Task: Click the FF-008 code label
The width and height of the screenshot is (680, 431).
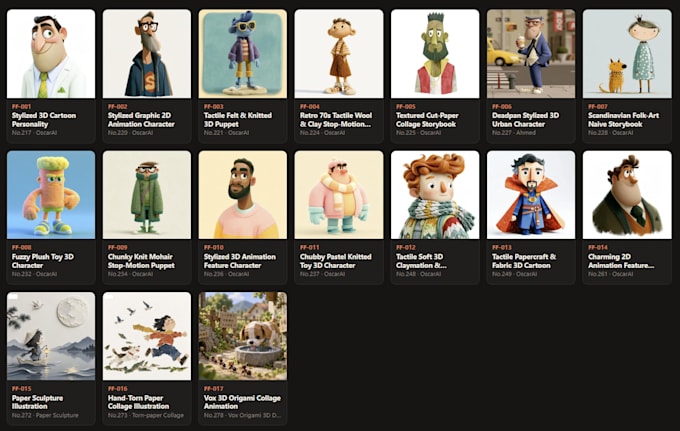Action: coord(21,248)
